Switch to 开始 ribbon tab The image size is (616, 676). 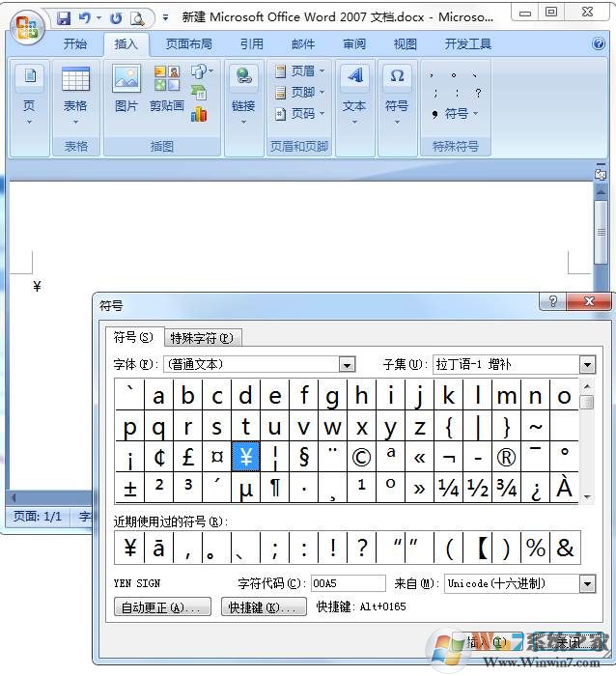[75, 44]
